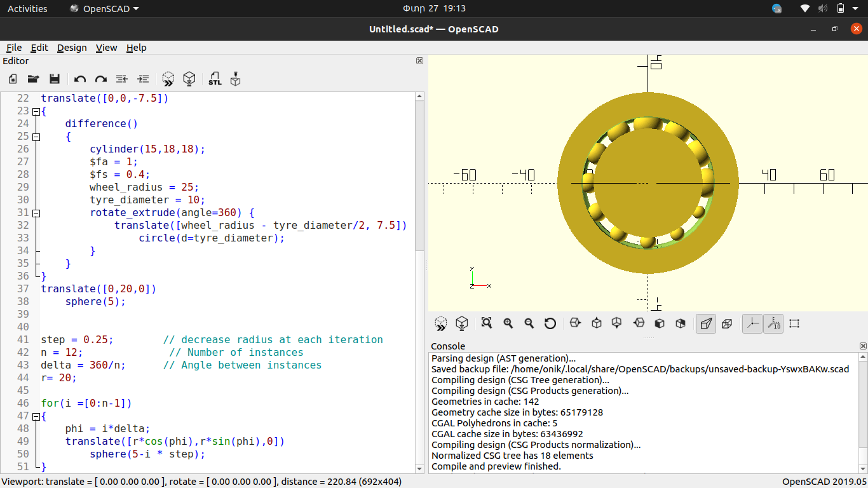
Task: Toggle Perspective view mode
Action: tap(705, 323)
